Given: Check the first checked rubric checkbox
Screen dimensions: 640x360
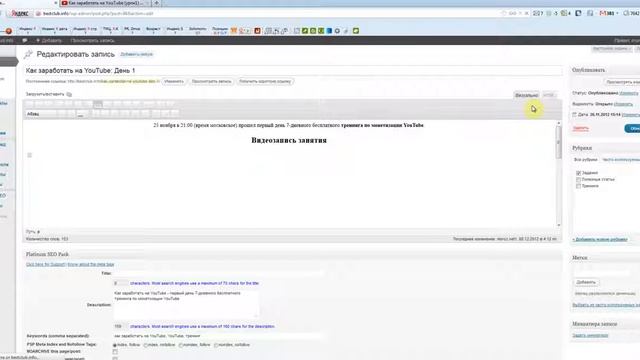Looking at the screenshot, I should click(578, 173).
